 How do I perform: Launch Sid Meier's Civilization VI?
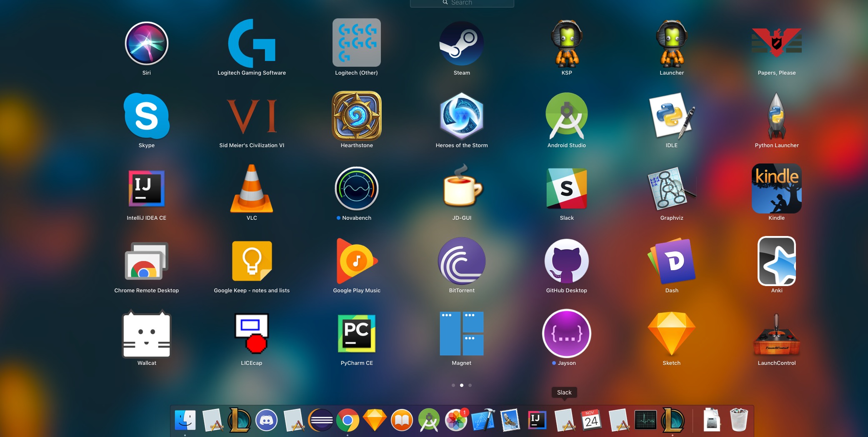pyautogui.click(x=251, y=116)
